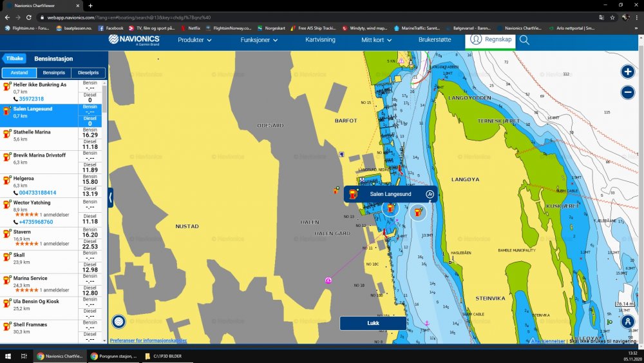Go back with the Tilbake button
The height and width of the screenshot is (363, 644).
coord(14,59)
